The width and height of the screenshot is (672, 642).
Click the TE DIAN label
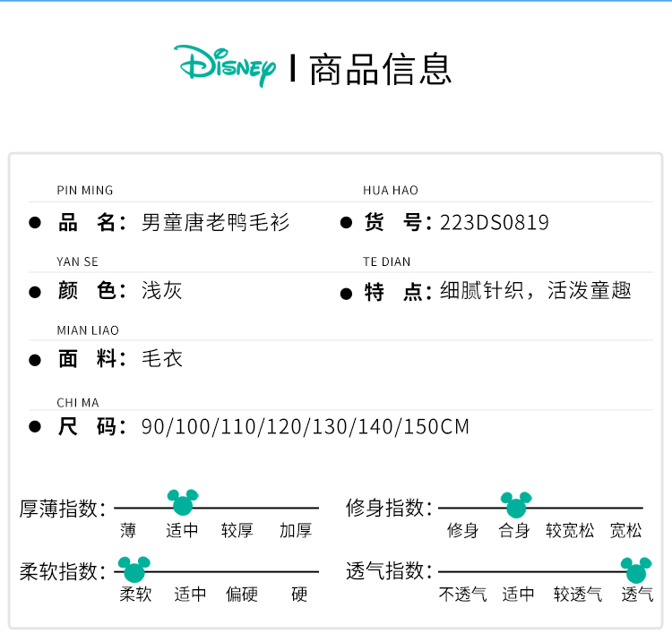pos(386,261)
